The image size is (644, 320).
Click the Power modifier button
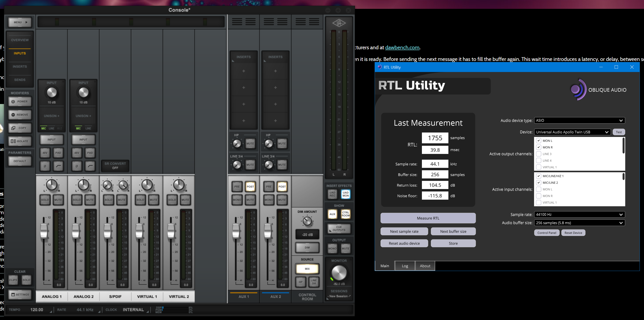click(20, 102)
